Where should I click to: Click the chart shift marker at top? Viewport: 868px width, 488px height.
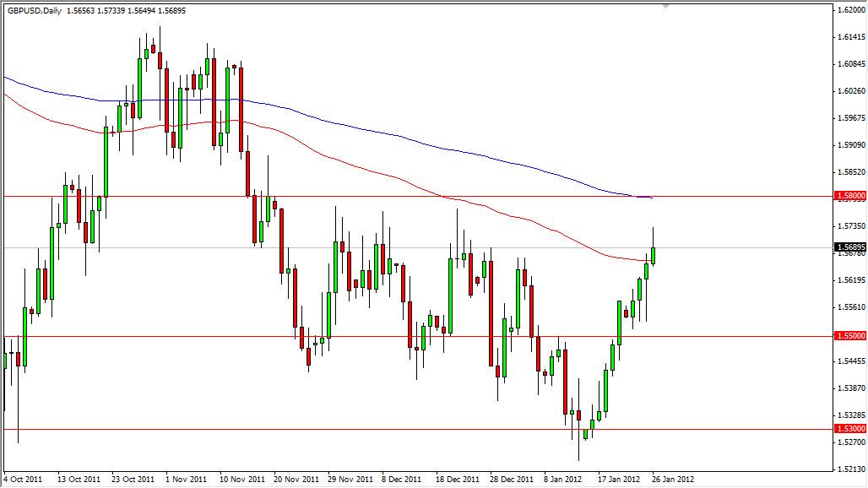(665, 6)
